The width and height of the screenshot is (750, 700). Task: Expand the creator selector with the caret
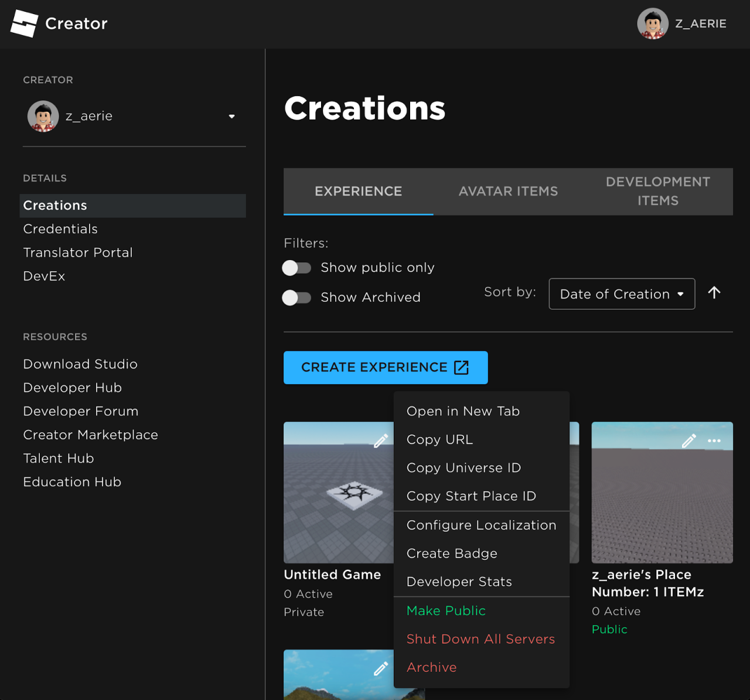tap(231, 117)
